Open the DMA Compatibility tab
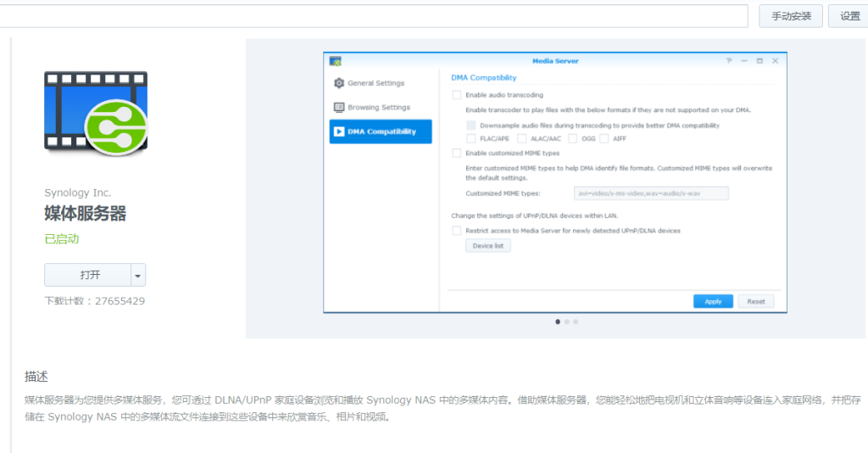Viewport: 868px width, 453px height. click(381, 131)
